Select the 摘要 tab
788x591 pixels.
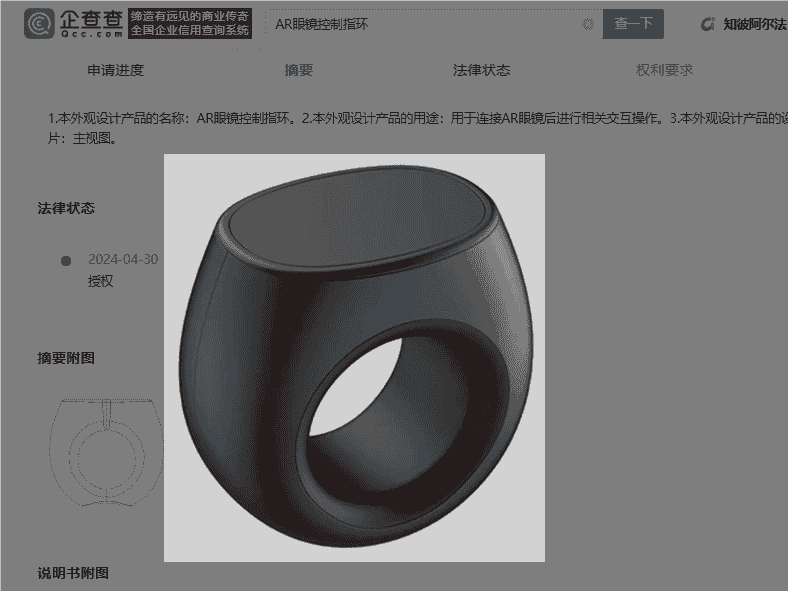coord(298,70)
